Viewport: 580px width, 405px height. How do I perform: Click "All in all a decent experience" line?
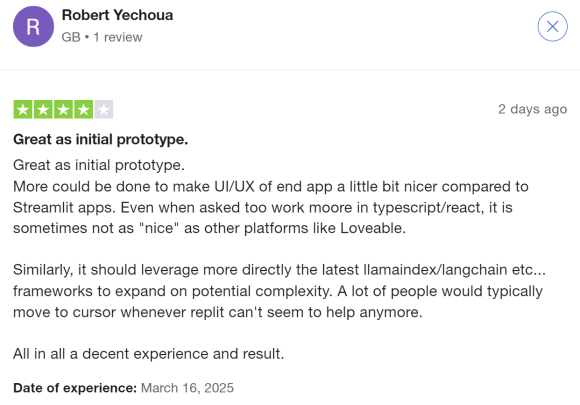149,354
